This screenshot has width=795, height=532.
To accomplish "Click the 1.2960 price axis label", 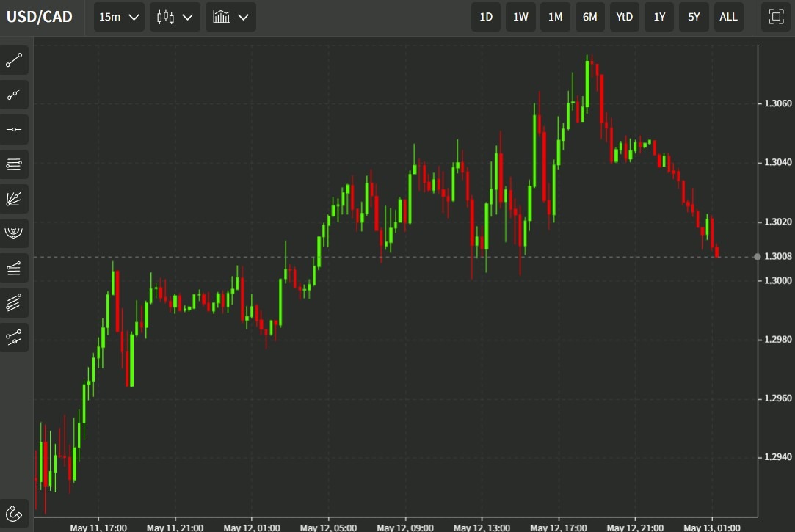I will coord(778,398).
